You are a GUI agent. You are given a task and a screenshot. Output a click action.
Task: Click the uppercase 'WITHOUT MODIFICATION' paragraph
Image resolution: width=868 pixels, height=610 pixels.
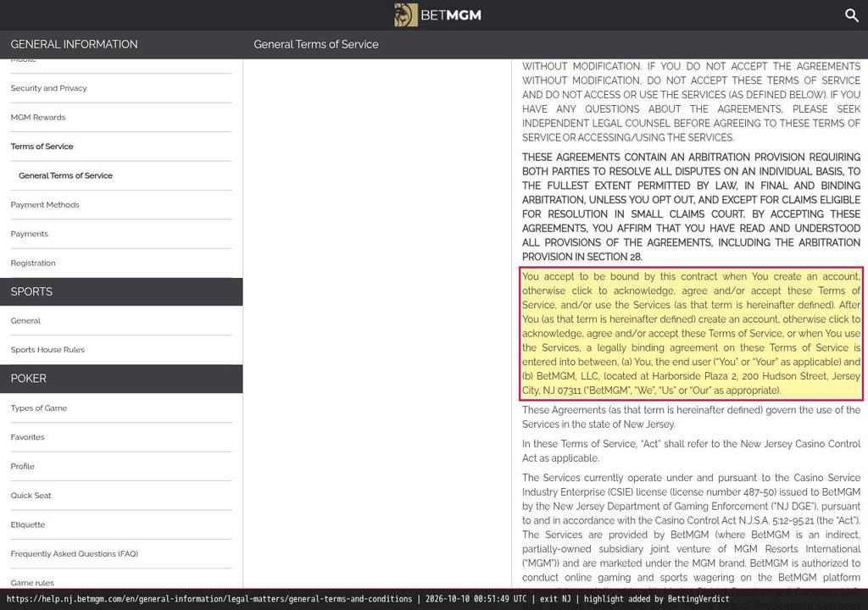(691, 102)
